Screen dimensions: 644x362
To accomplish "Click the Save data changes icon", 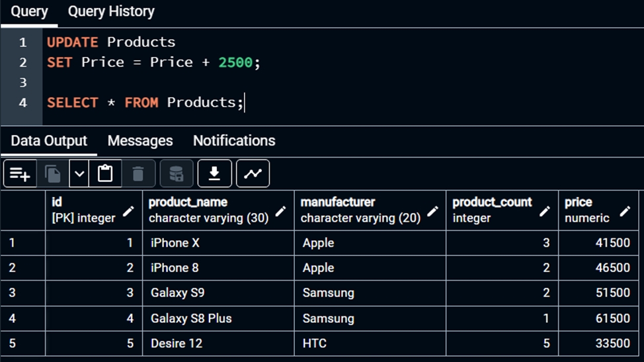I will [x=176, y=174].
